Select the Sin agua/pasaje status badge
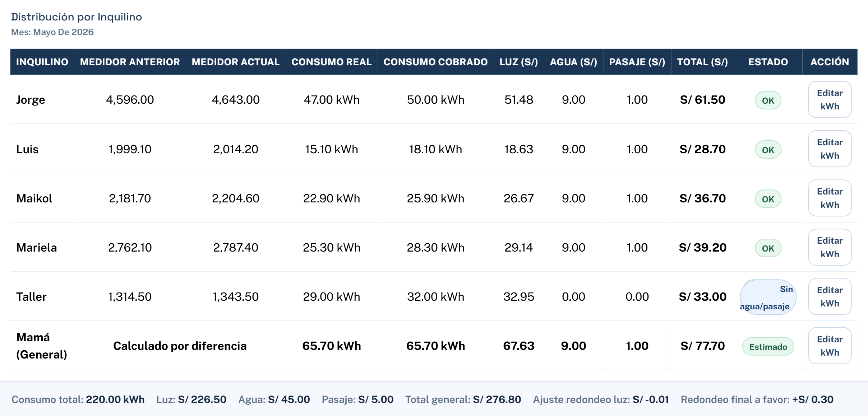The height and width of the screenshot is (417, 868). [x=768, y=297]
